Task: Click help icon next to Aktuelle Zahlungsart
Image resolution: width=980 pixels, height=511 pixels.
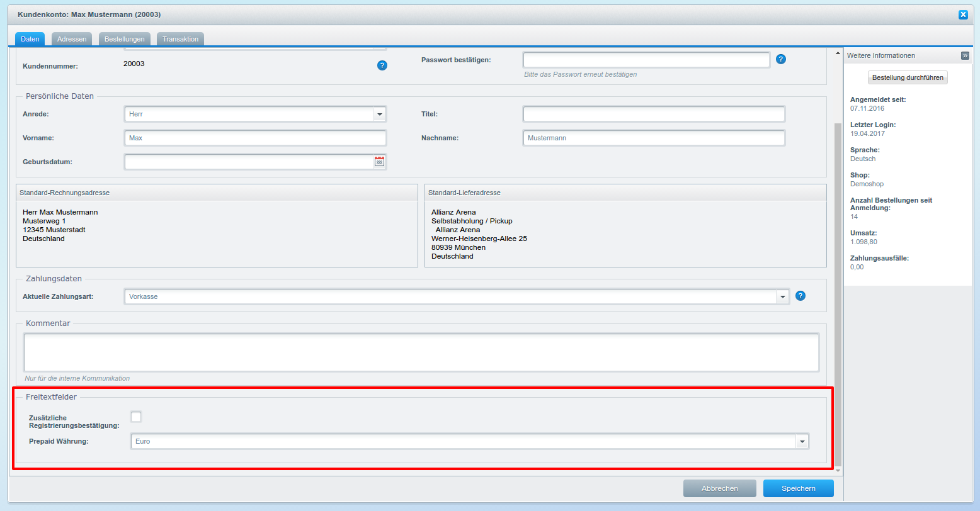Action: 801,296
